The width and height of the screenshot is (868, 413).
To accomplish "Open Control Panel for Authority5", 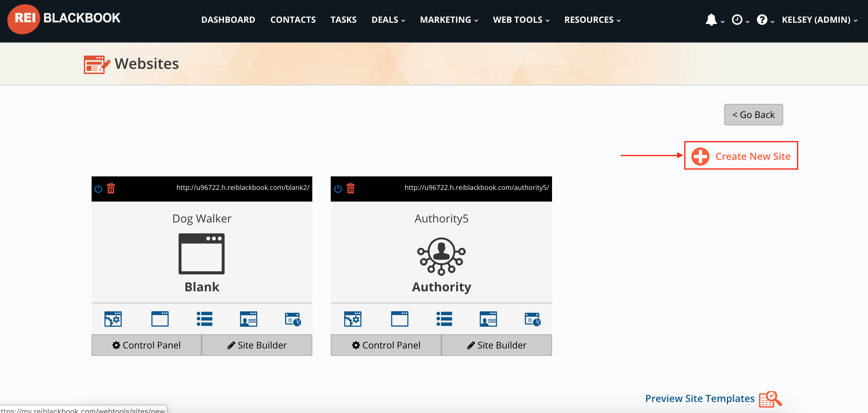I will (386, 345).
